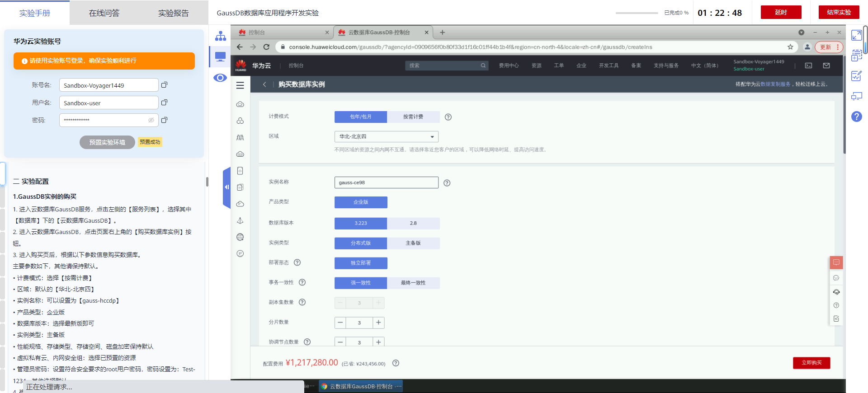This screenshot has height=393, width=868.
Task: Click the blue eye view icon
Action: pos(220,78)
